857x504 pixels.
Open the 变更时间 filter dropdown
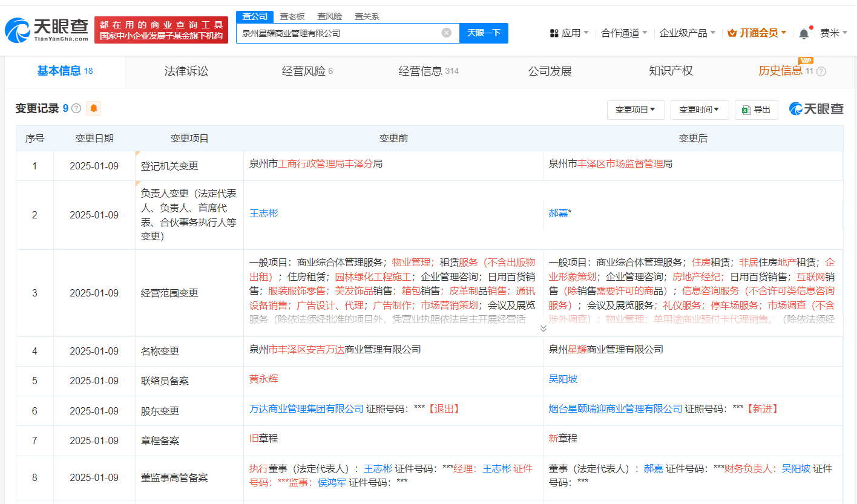tap(699, 110)
